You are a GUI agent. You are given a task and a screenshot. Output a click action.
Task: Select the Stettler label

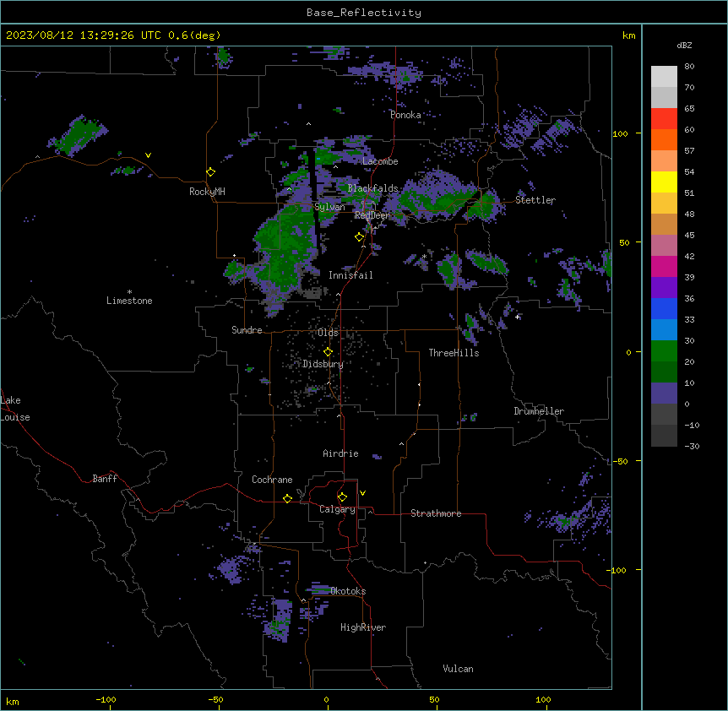click(x=535, y=200)
